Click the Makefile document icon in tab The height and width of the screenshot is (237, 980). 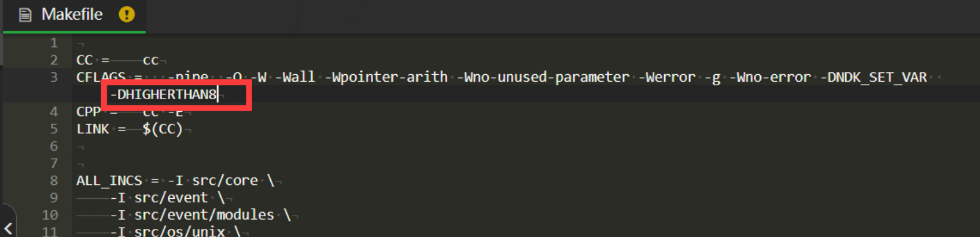pyautogui.click(x=25, y=14)
